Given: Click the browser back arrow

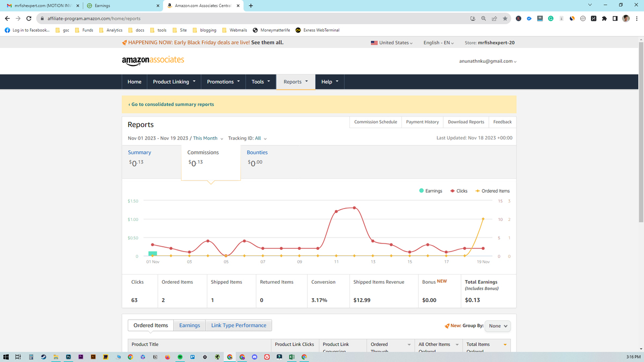Looking at the screenshot, I should [7, 18].
